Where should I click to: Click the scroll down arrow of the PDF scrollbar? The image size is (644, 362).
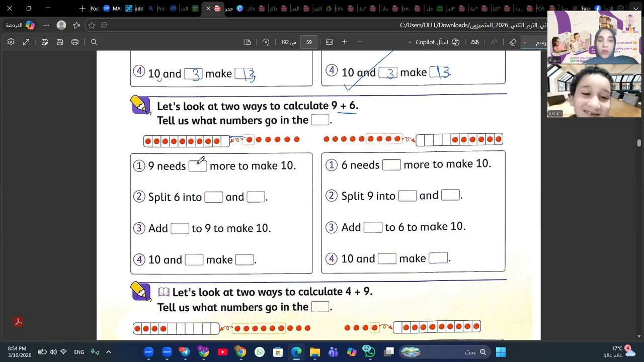coord(639,336)
